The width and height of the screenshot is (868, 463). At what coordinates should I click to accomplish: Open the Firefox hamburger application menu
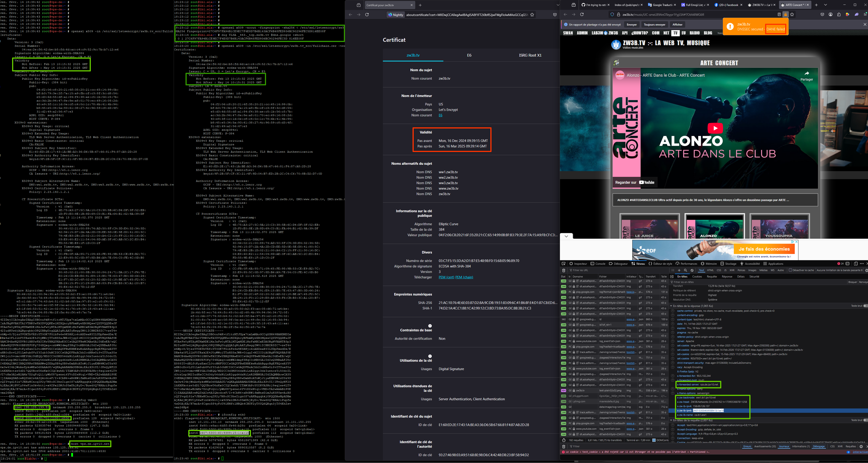pos(865,14)
